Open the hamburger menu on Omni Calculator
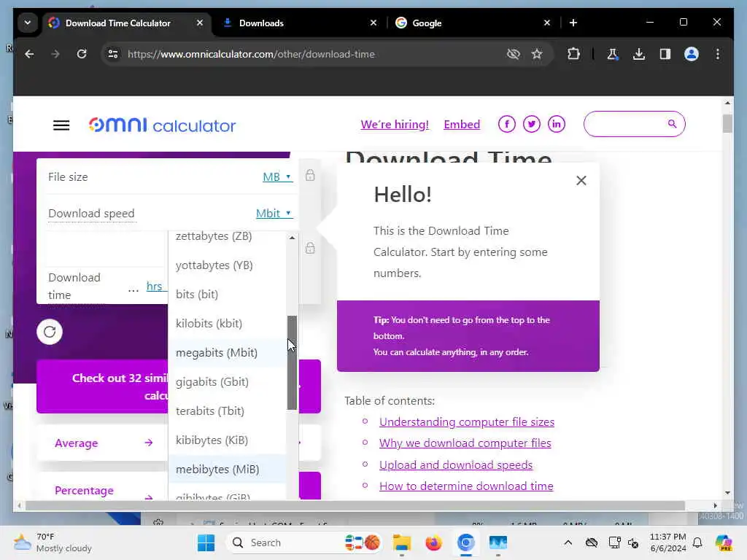 click(61, 125)
